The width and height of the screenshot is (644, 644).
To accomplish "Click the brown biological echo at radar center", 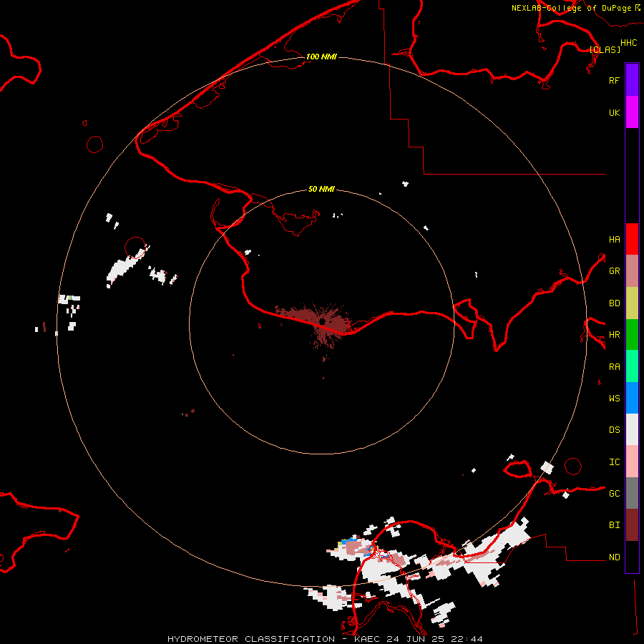I will click(324, 323).
